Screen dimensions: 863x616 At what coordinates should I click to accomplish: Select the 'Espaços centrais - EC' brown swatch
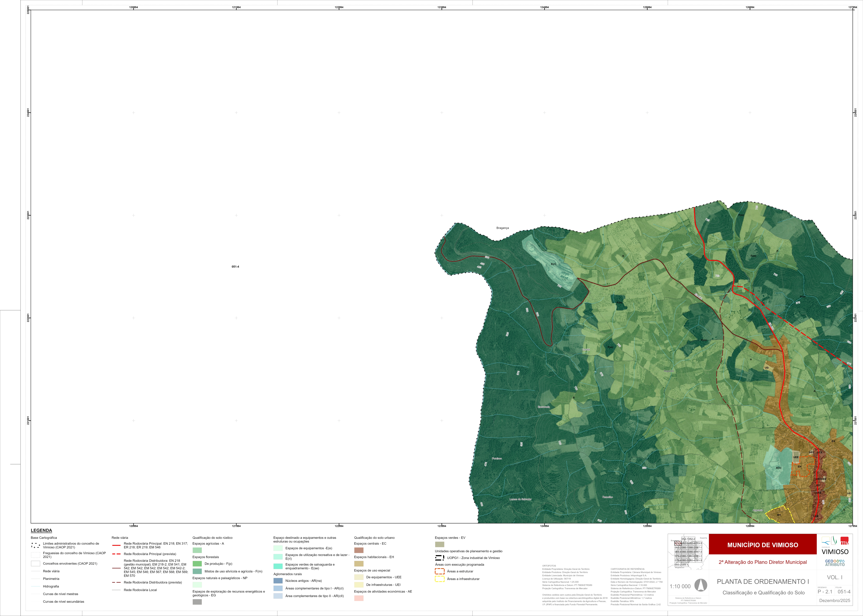point(359,550)
